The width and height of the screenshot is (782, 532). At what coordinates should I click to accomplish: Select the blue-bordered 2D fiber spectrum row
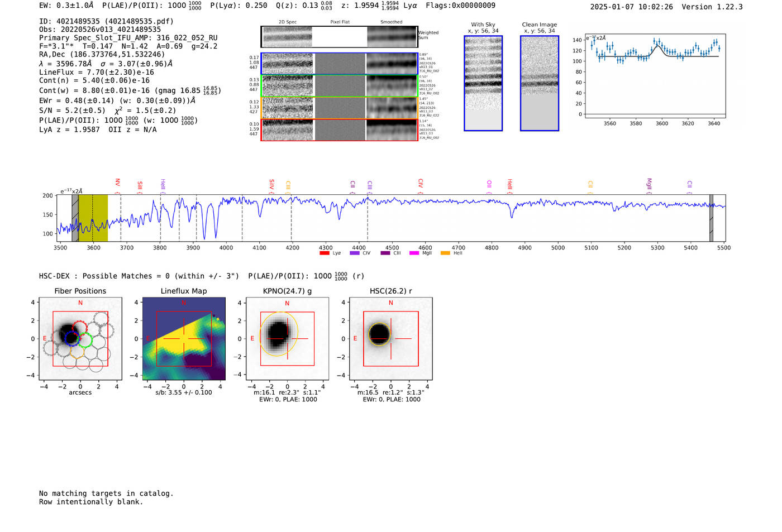tap(340, 64)
